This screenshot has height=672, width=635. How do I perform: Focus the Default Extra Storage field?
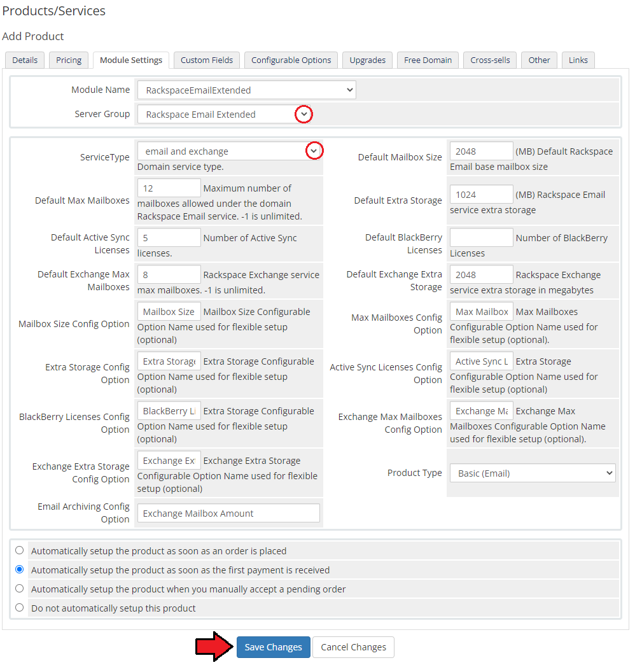(481, 195)
